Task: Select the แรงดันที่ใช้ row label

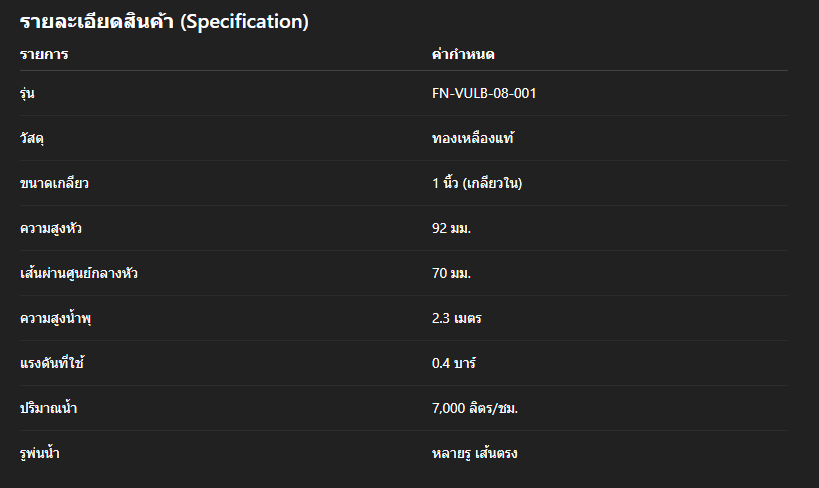Action: point(52,363)
